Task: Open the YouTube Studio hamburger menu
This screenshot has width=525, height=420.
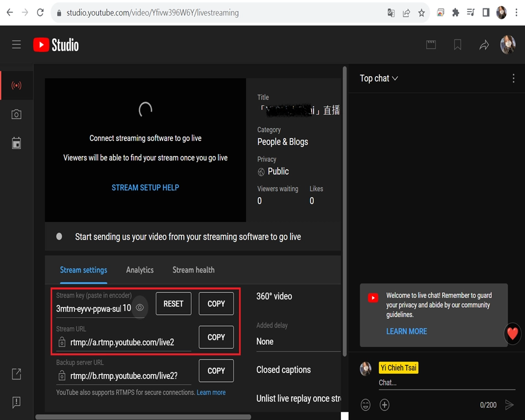Action: click(17, 45)
